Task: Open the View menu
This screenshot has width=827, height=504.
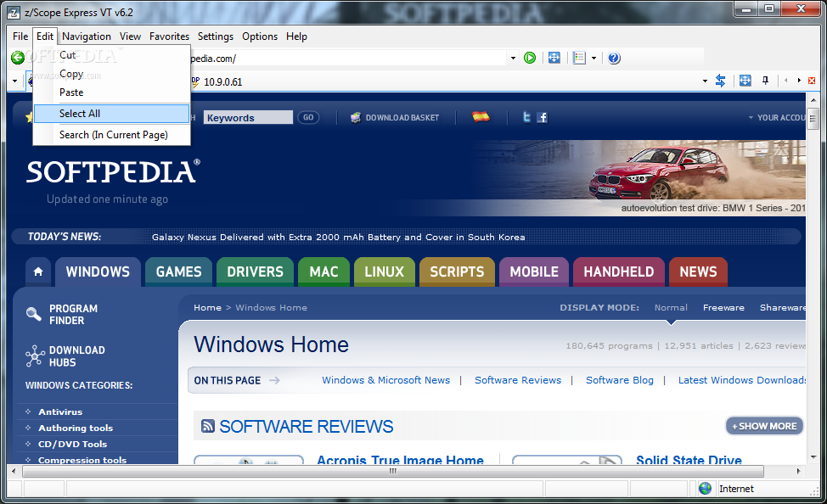Action: (x=130, y=36)
